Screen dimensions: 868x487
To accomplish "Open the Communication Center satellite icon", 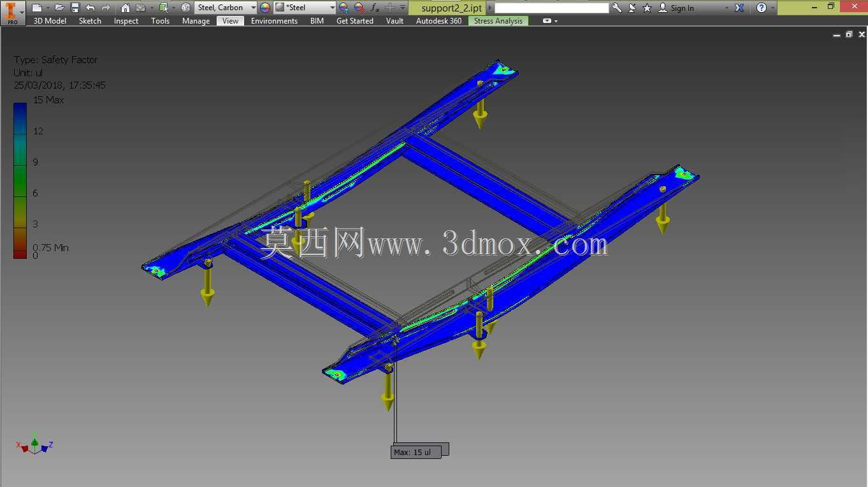I will pyautogui.click(x=632, y=8).
